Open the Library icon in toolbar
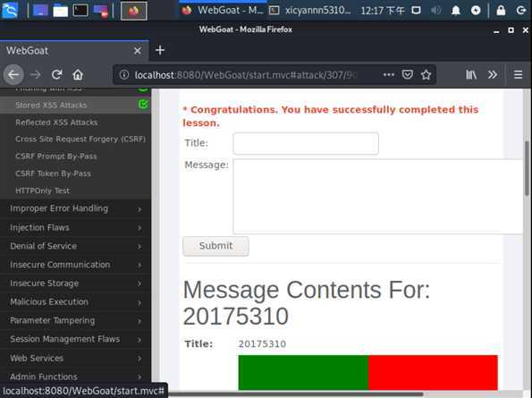This screenshot has width=532, height=398. tap(471, 74)
